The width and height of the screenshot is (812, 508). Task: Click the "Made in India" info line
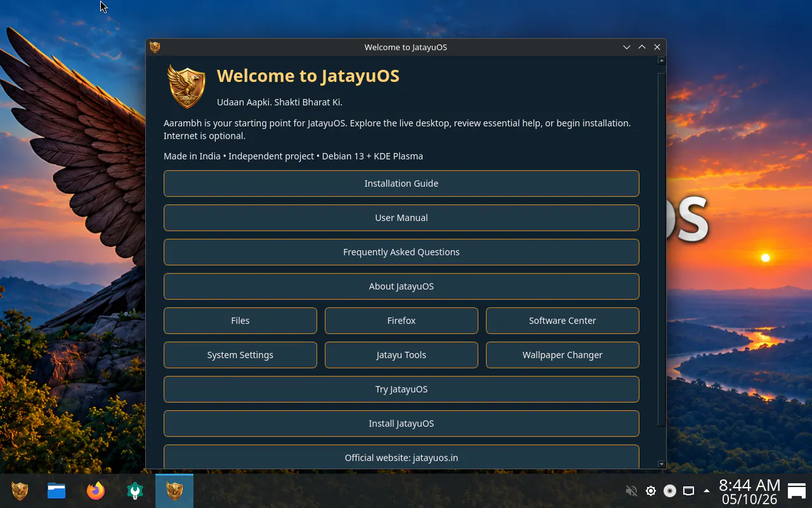(x=293, y=156)
